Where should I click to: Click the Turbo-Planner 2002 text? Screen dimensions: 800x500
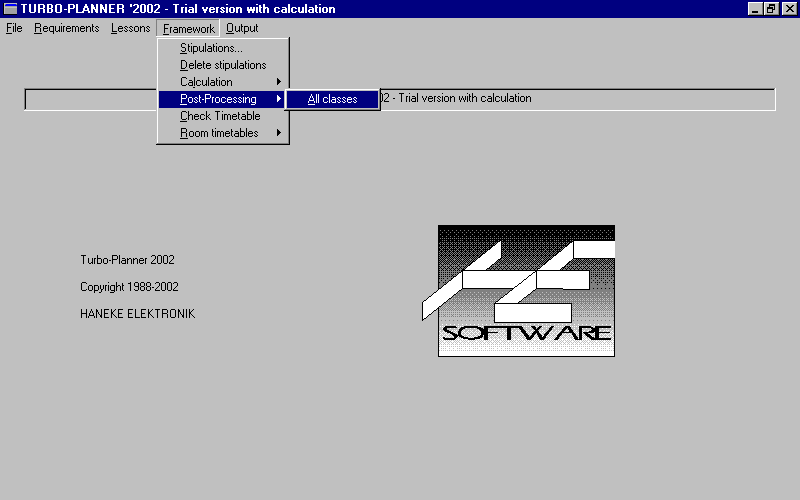[x=127, y=260]
